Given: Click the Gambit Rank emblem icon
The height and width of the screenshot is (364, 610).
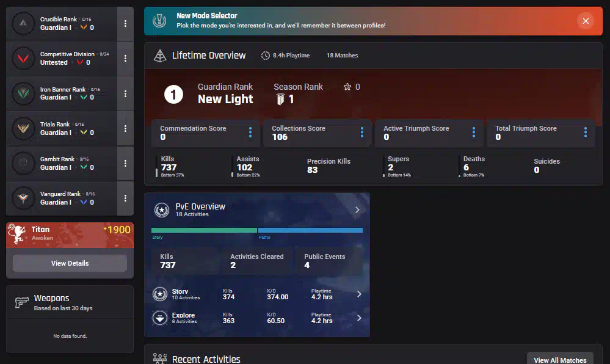Looking at the screenshot, I should 23,163.
